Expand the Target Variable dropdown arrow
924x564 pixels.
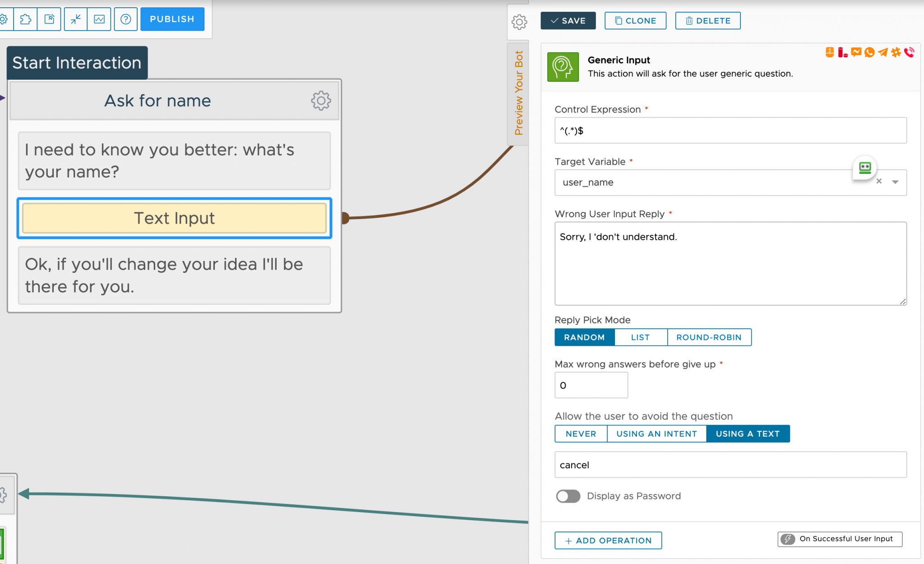[x=895, y=182]
